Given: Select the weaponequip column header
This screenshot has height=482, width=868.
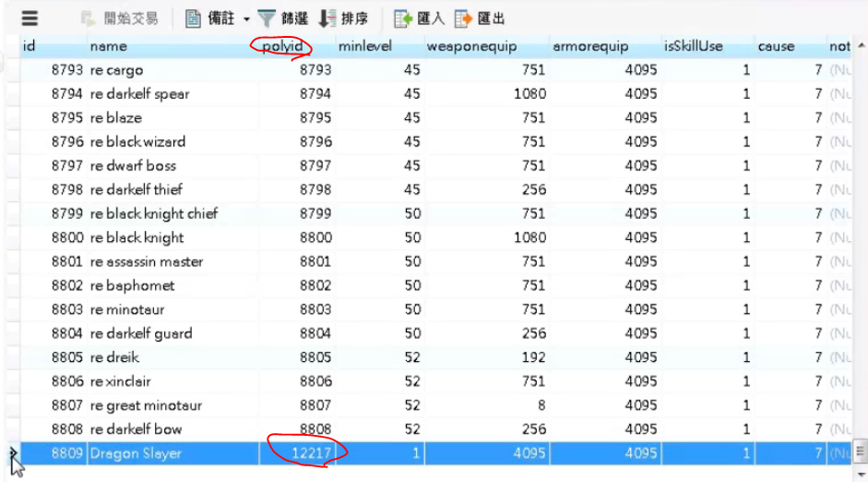Looking at the screenshot, I should click(x=487, y=46).
